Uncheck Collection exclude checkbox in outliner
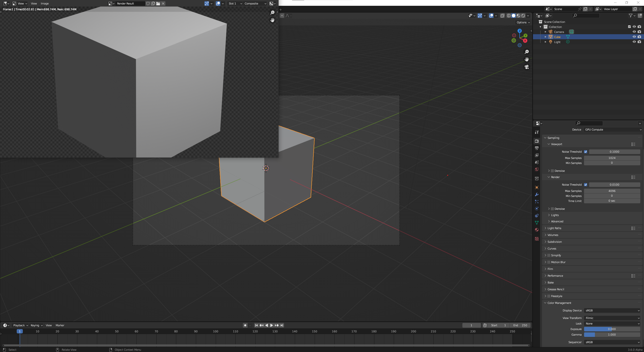This screenshot has width=644, height=352. (629, 27)
